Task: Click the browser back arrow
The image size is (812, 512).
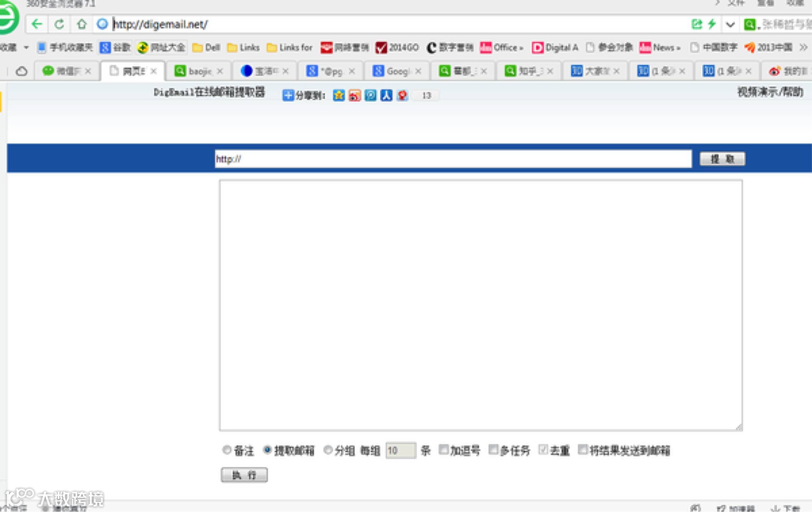Action: point(37,24)
